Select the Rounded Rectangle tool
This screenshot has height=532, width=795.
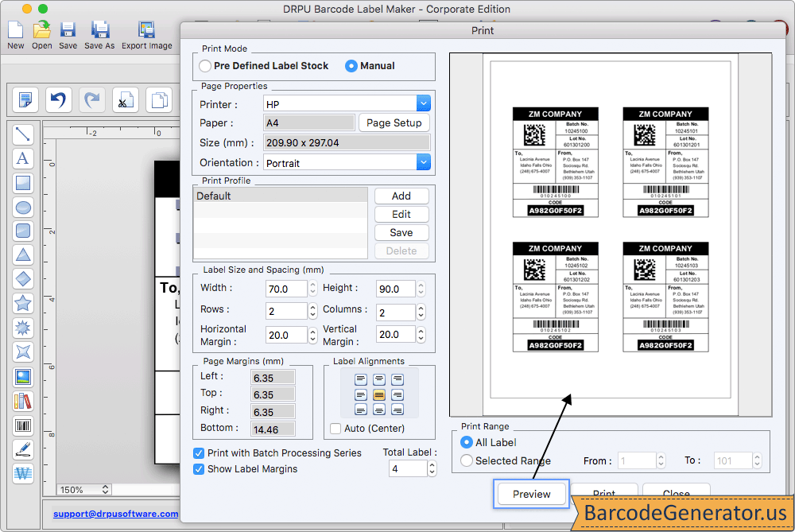(23, 231)
